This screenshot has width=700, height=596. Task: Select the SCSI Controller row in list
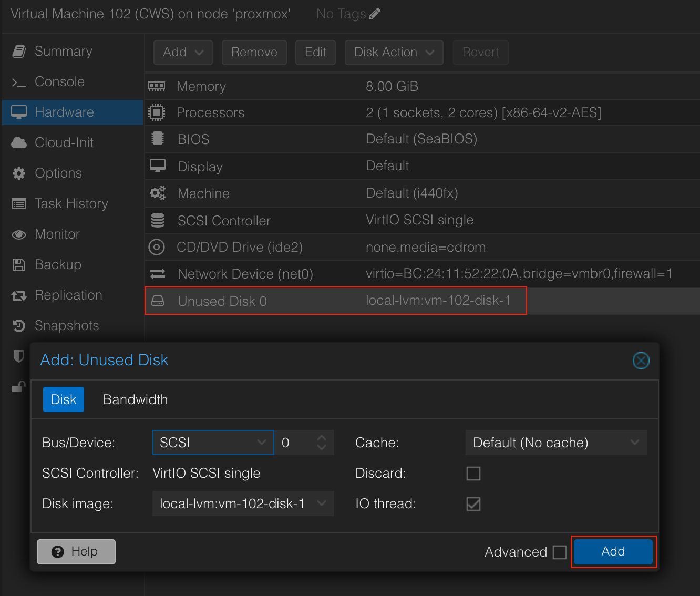(x=423, y=220)
